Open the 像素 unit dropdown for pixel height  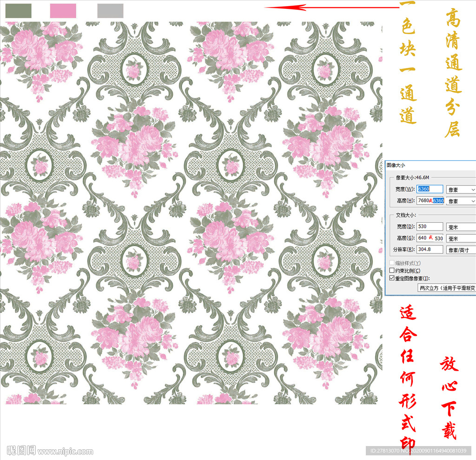tap(461, 201)
